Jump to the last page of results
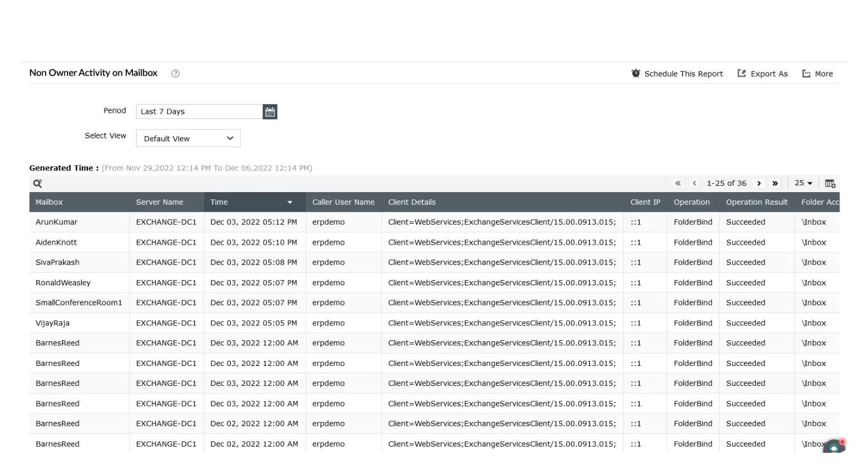 click(x=775, y=184)
